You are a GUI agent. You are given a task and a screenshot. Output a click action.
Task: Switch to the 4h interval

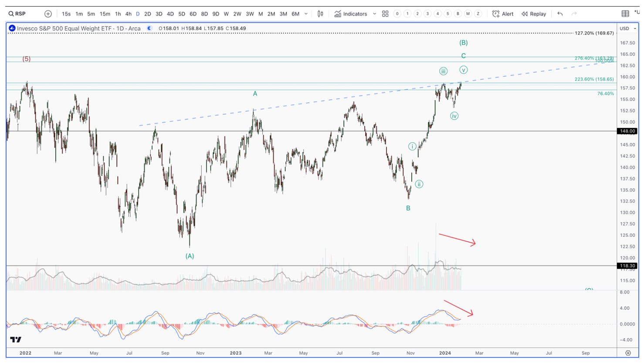click(128, 14)
